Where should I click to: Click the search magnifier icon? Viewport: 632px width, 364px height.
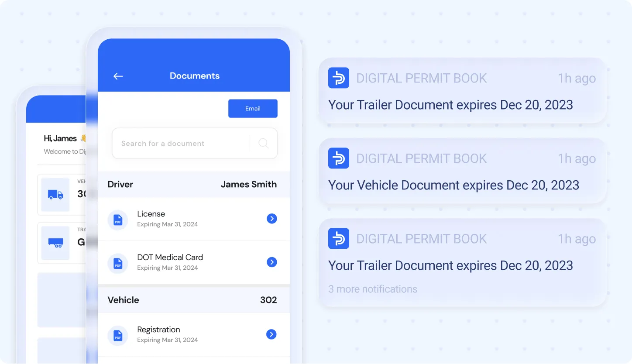263,143
